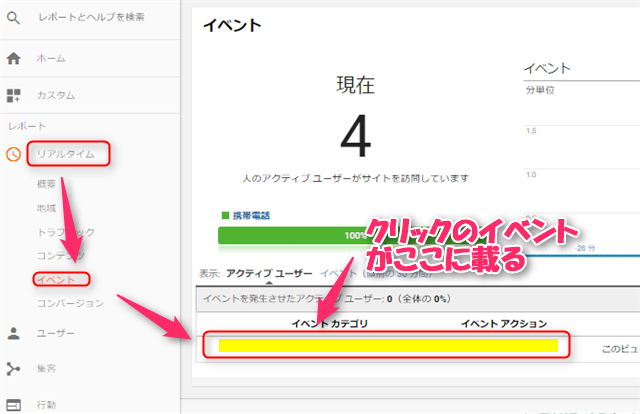This screenshot has height=414, width=640.
Task: Open the 概要 realtime report
Action: [x=46, y=184]
